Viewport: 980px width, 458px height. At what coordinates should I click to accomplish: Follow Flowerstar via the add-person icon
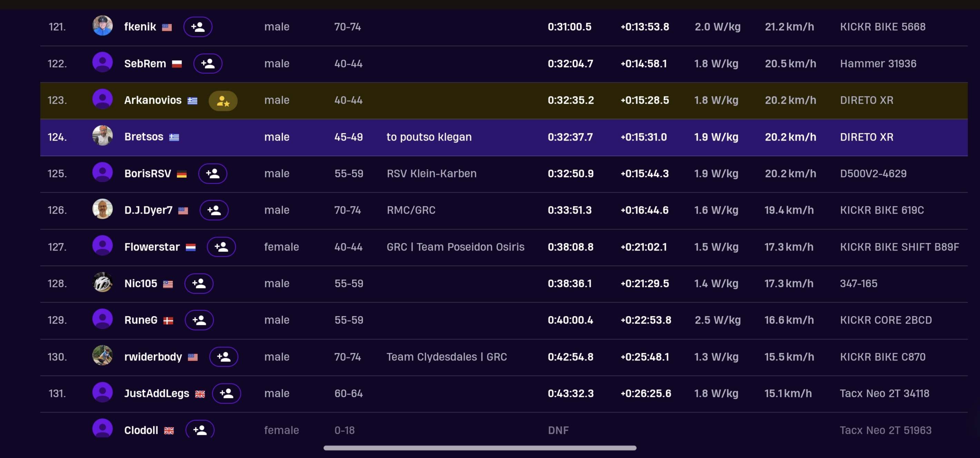[x=221, y=247]
